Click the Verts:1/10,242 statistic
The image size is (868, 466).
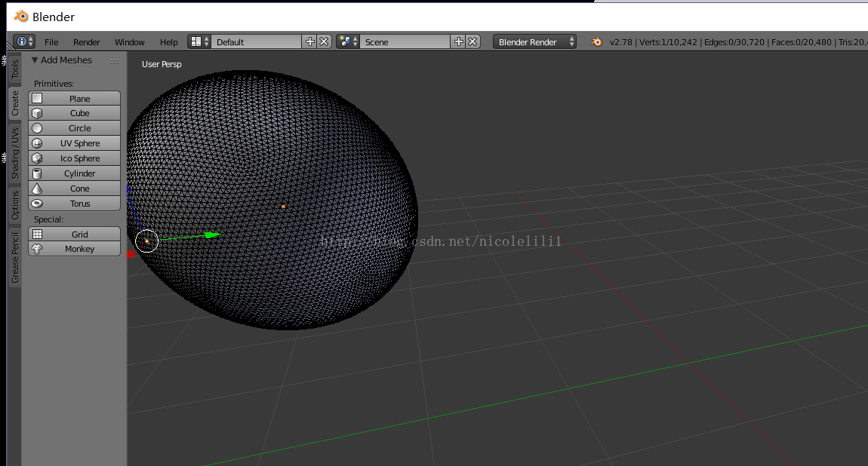[x=668, y=42]
